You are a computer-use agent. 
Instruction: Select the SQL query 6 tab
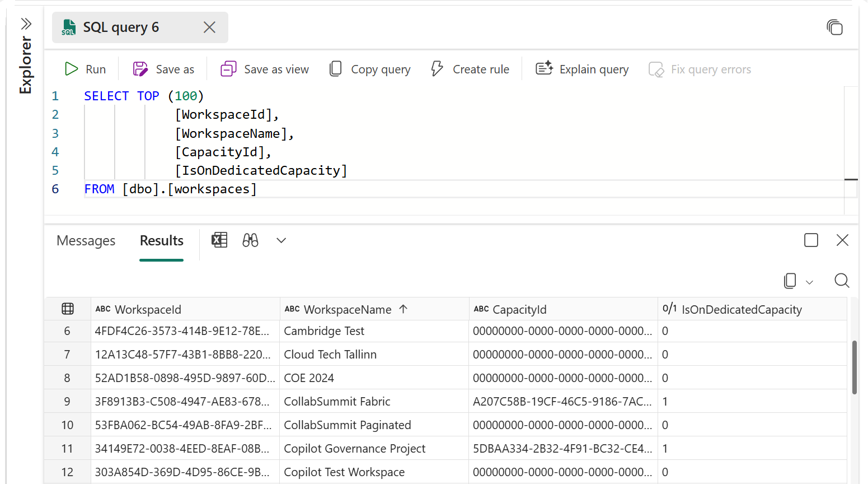140,27
